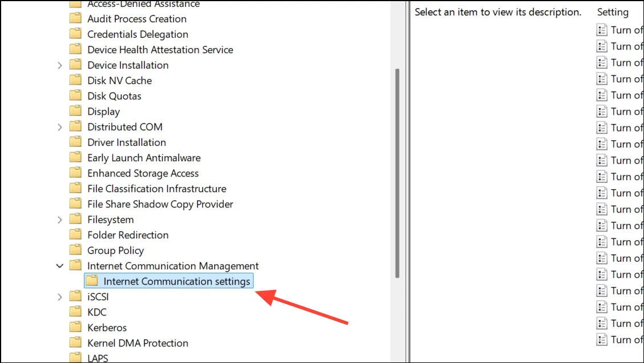This screenshot has width=644, height=363.
Task: Click the Internet Communication settings folder icon
Action: 92,281
